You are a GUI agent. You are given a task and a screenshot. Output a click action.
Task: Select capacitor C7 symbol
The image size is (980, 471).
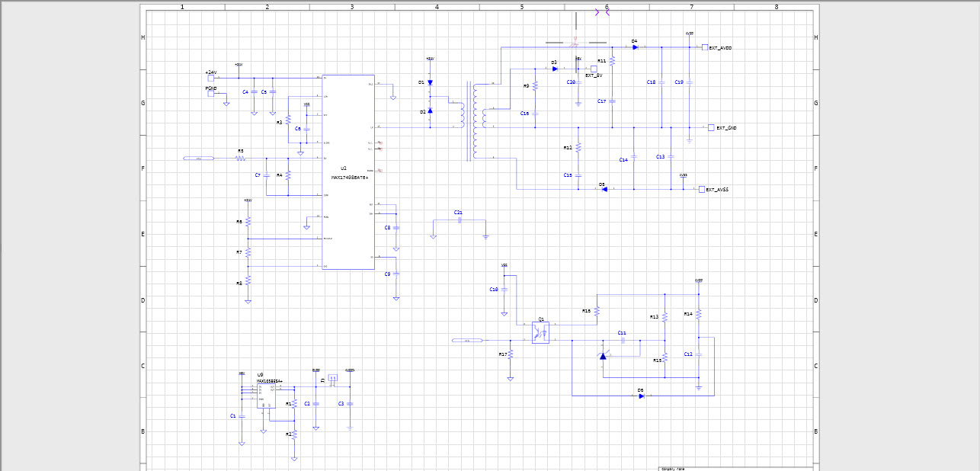[x=267, y=175]
